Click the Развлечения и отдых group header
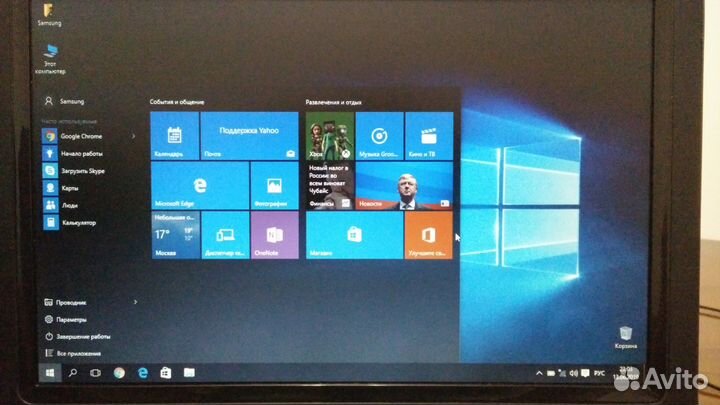Viewport: 720px width, 405px height. 333,102
